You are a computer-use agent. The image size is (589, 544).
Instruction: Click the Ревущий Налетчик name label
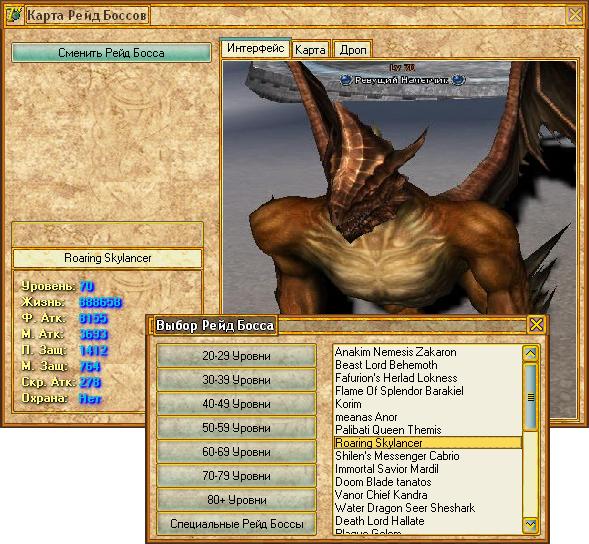pyautogui.click(x=402, y=80)
